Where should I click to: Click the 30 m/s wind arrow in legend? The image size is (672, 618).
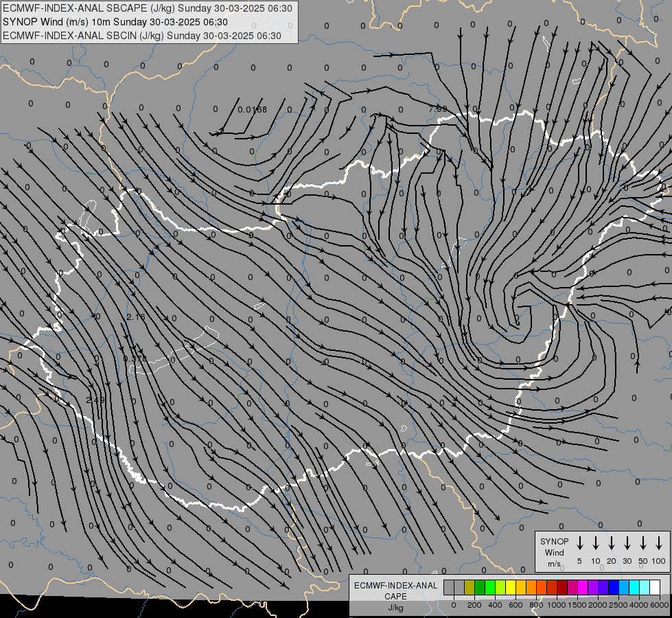click(627, 543)
